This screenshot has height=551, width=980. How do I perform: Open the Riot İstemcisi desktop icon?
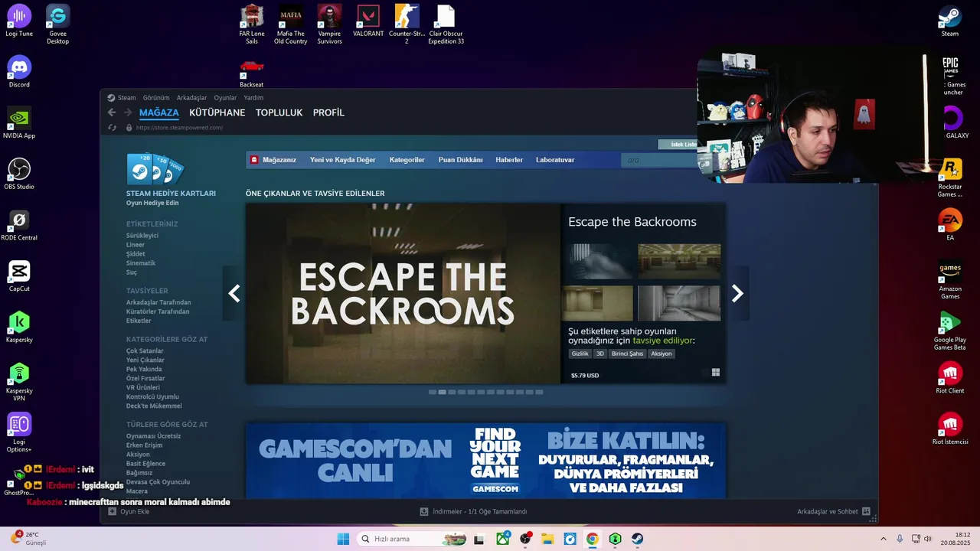pyautogui.click(x=950, y=429)
